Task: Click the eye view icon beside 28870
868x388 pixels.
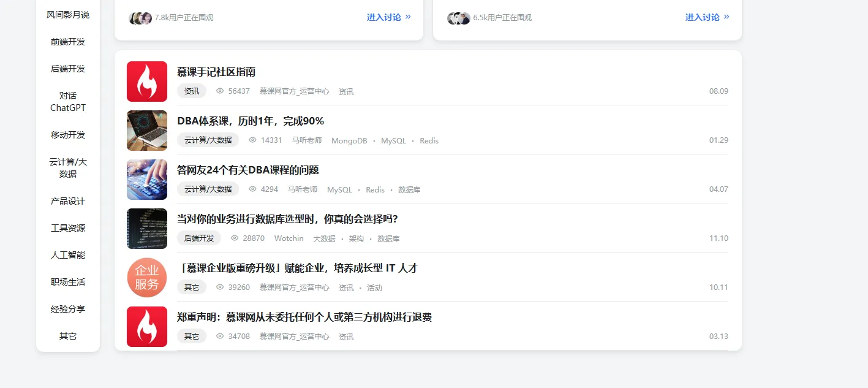Action: tap(235, 238)
